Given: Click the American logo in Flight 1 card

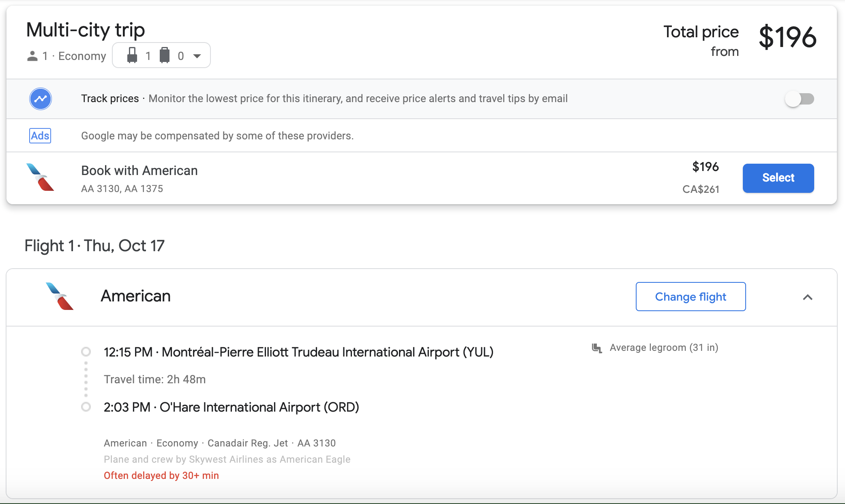Looking at the screenshot, I should click(x=60, y=296).
